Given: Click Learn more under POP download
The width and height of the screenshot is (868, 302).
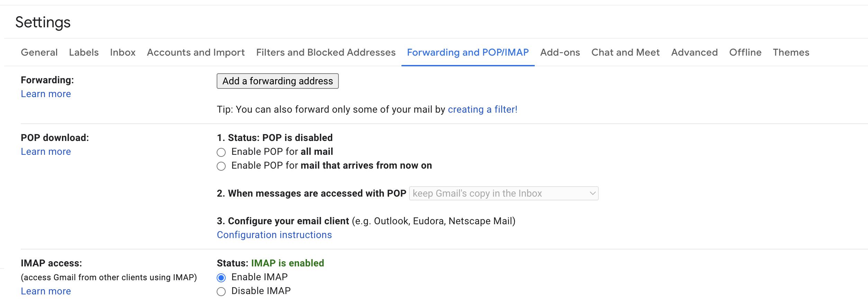Looking at the screenshot, I should pyautogui.click(x=46, y=152).
